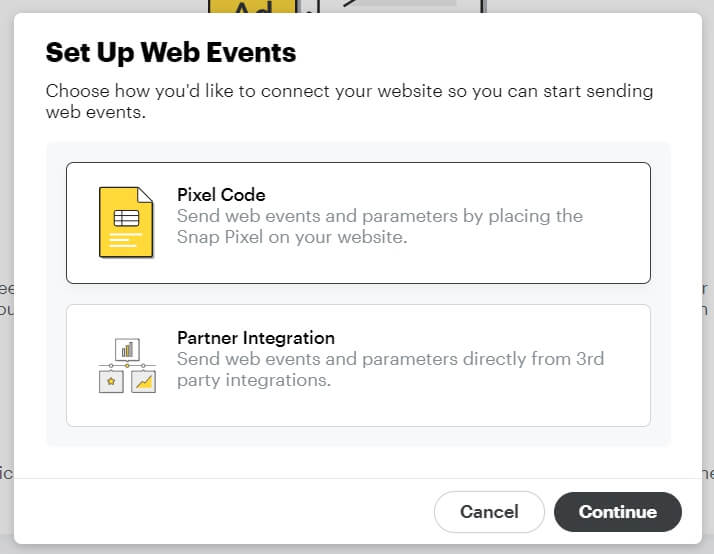Click the star box in integration icon
714x554 pixels.
click(111, 381)
